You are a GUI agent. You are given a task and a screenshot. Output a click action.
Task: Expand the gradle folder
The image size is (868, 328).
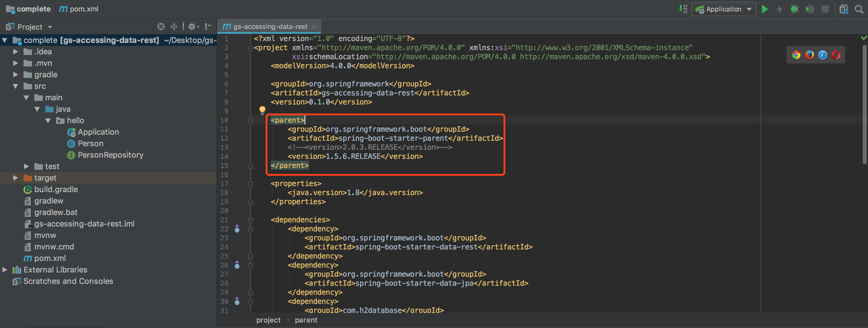click(x=15, y=75)
